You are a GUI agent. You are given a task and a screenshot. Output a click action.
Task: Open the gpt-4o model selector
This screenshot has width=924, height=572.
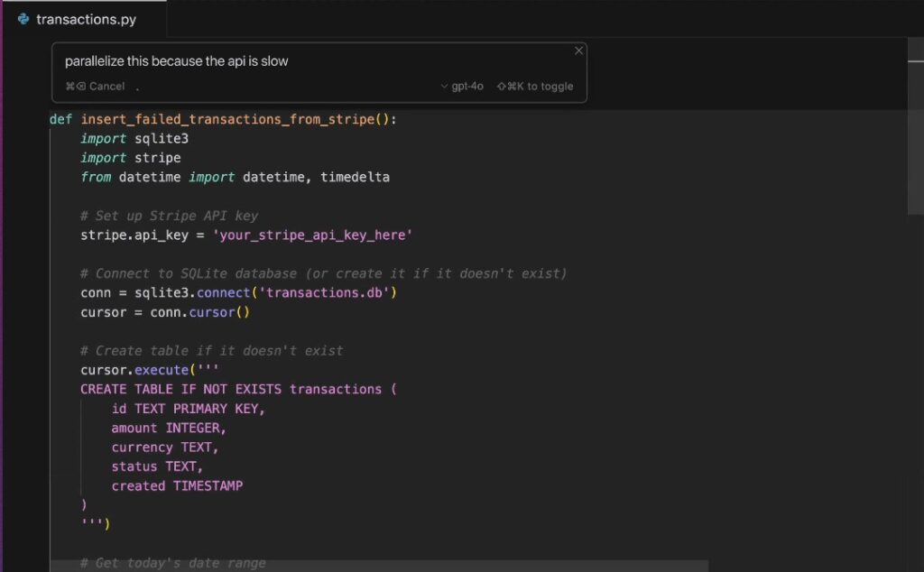coord(464,86)
